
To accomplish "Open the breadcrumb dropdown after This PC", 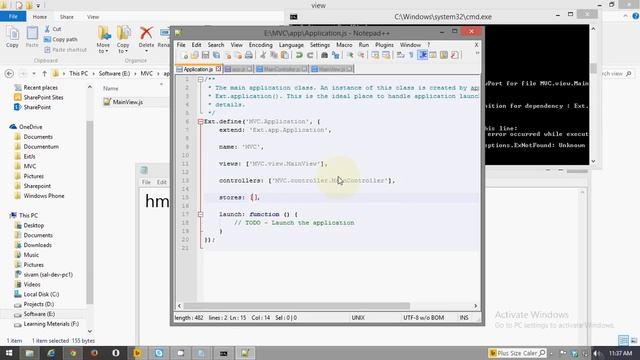I will pyautogui.click(x=93, y=74).
